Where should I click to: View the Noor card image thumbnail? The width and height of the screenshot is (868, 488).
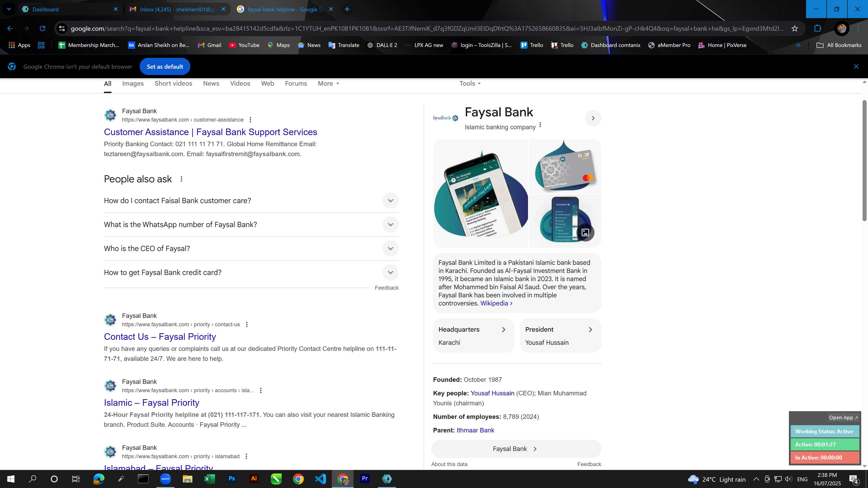pyautogui.click(x=565, y=166)
